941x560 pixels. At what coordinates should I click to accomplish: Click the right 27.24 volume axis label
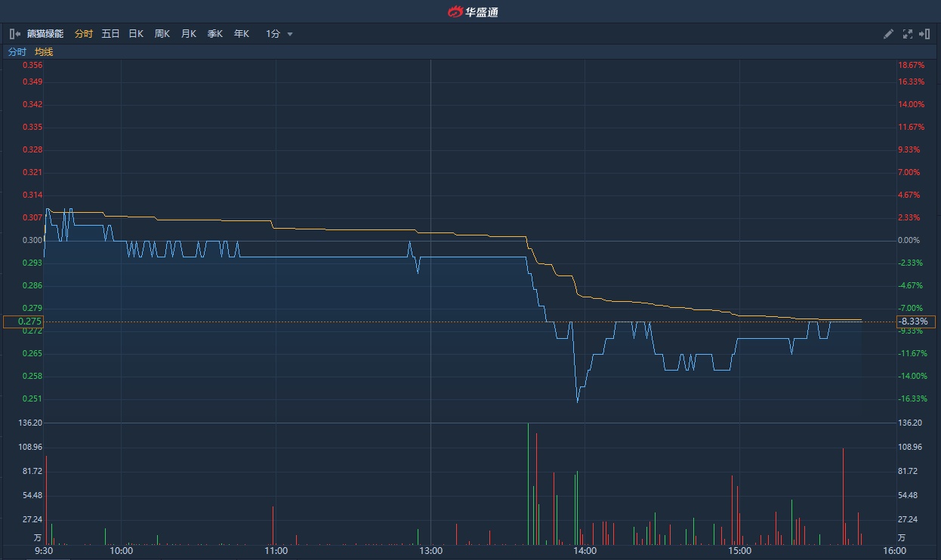pyautogui.click(x=907, y=519)
